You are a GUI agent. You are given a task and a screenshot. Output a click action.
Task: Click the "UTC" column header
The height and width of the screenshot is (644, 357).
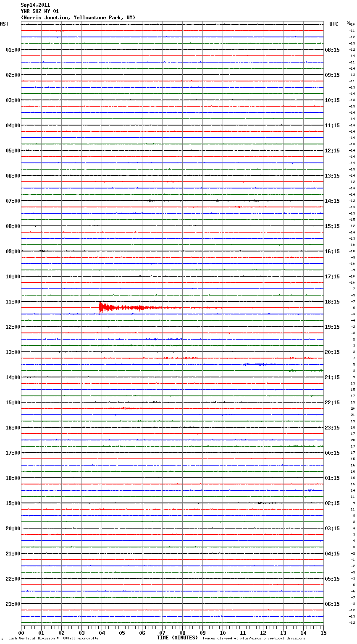pyautogui.click(x=334, y=24)
